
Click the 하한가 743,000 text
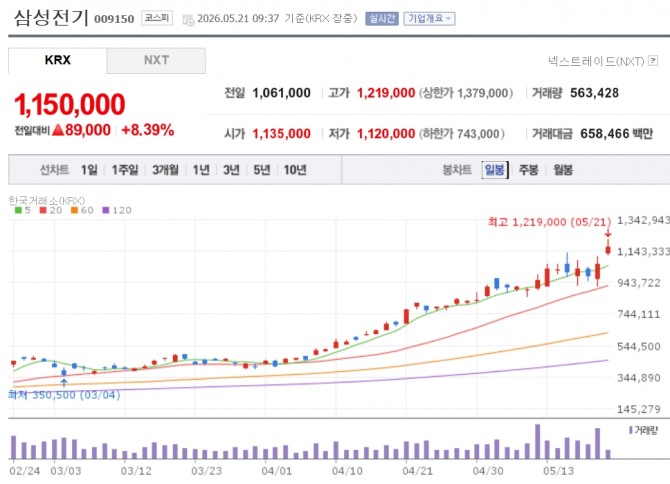coord(461,134)
